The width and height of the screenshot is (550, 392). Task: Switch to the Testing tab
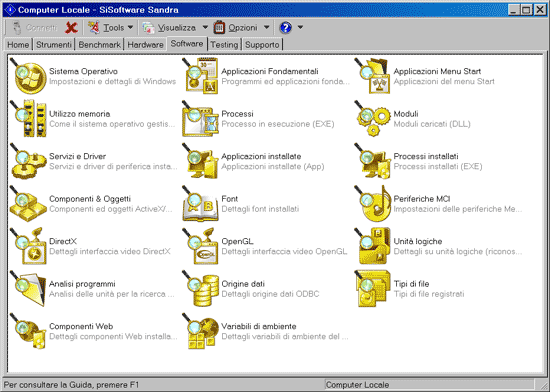click(224, 45)
